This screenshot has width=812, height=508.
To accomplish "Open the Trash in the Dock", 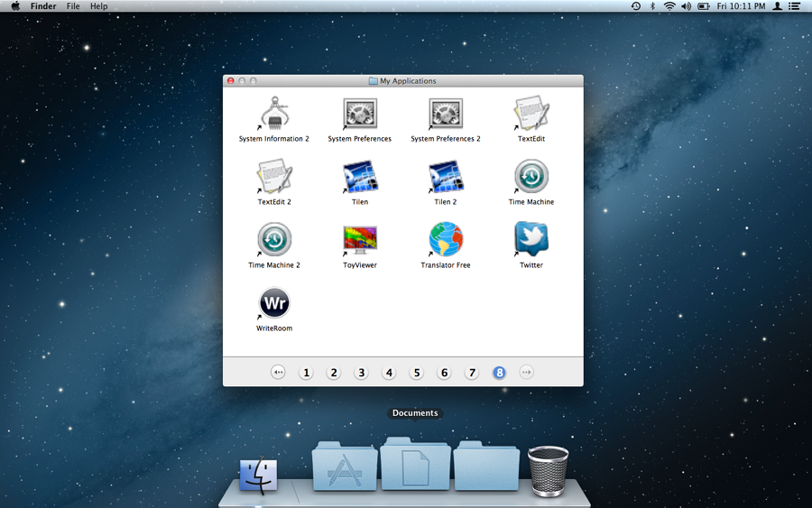I will click(548, 471).
